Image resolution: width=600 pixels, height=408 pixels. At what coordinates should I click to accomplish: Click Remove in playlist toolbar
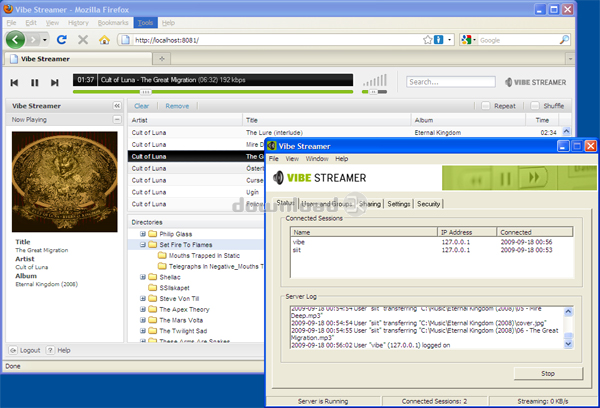(177, 106)
